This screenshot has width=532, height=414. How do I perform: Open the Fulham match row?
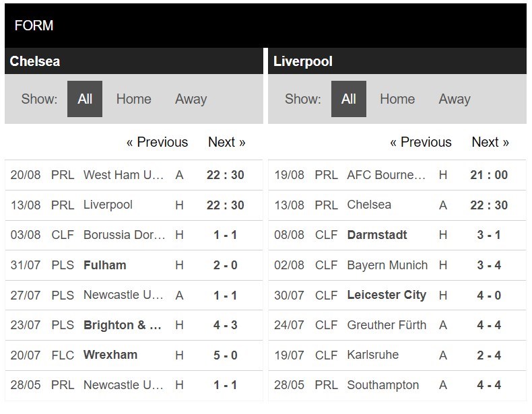tap(134, 265)
